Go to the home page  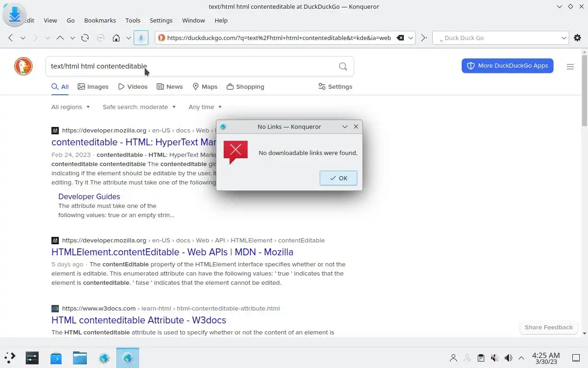click(116, 38)
